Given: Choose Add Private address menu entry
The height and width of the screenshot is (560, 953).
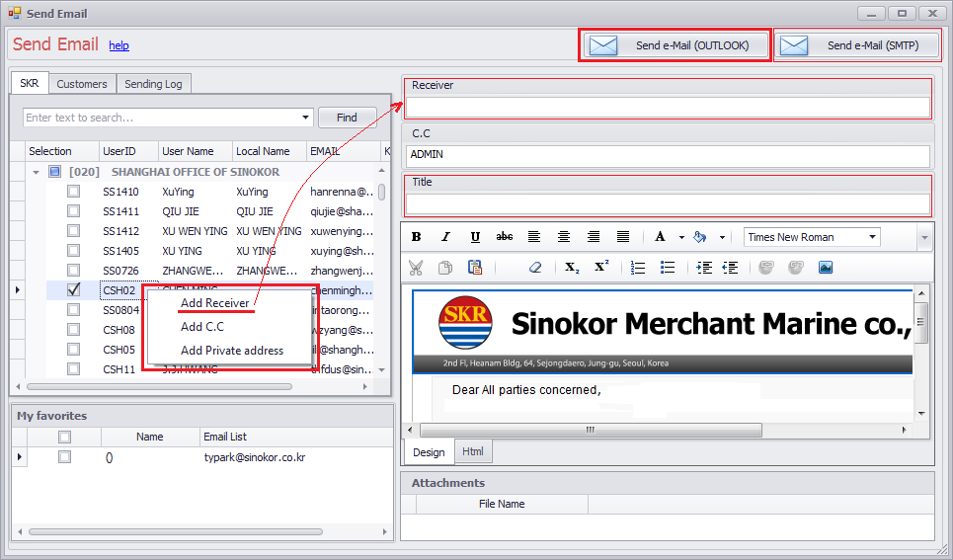Looking at the screenshot, I should 232,351.
